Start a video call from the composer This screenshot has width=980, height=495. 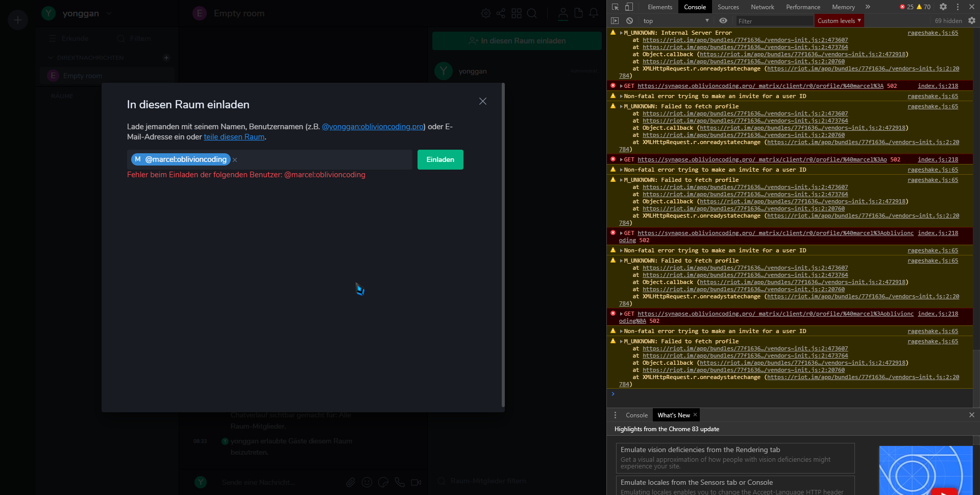[416, 482]
